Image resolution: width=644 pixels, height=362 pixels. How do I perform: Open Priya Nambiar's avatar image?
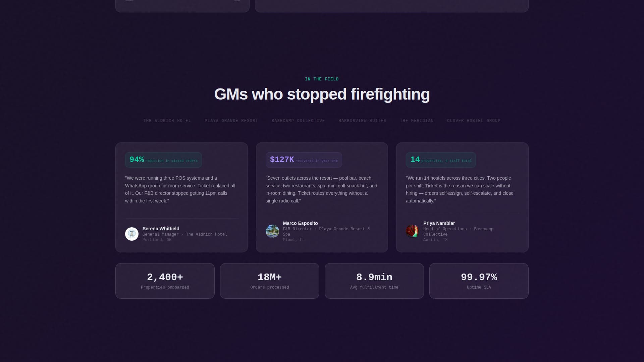pos(413,231)
